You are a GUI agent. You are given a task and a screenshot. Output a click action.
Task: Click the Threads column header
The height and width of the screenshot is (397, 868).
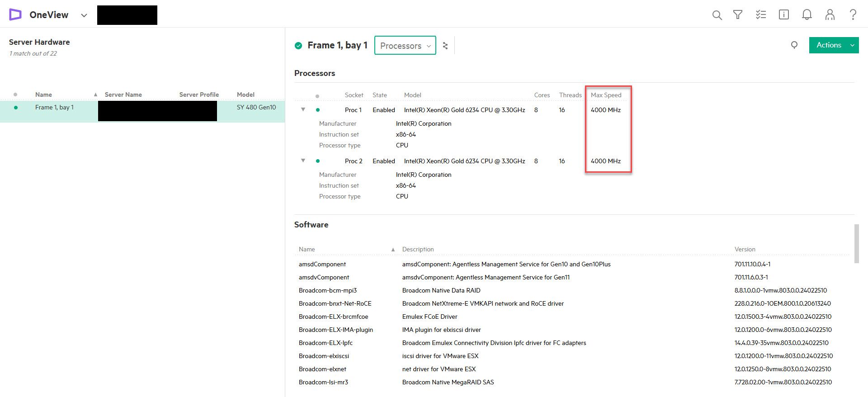[571, 95]
